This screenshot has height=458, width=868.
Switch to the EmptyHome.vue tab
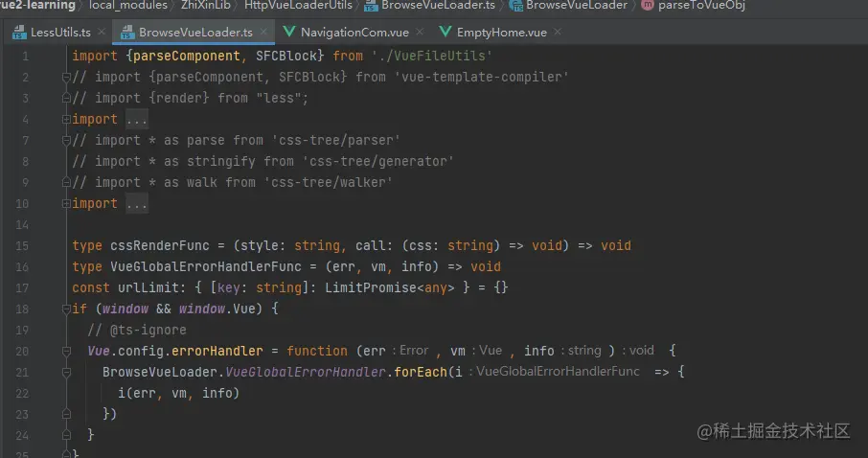tap(501, 33)
